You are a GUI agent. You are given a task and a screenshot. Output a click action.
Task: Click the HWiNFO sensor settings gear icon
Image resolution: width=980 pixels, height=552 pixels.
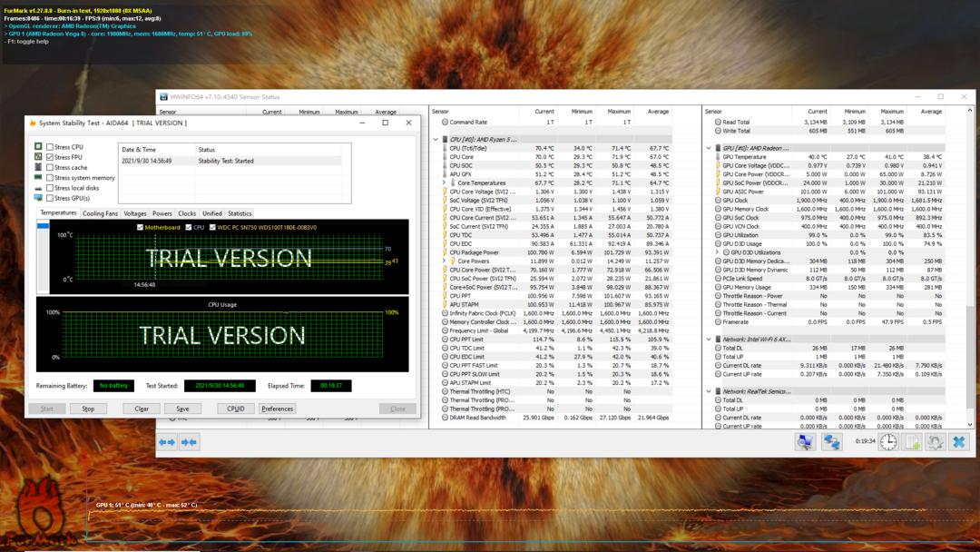click(935, 442)
